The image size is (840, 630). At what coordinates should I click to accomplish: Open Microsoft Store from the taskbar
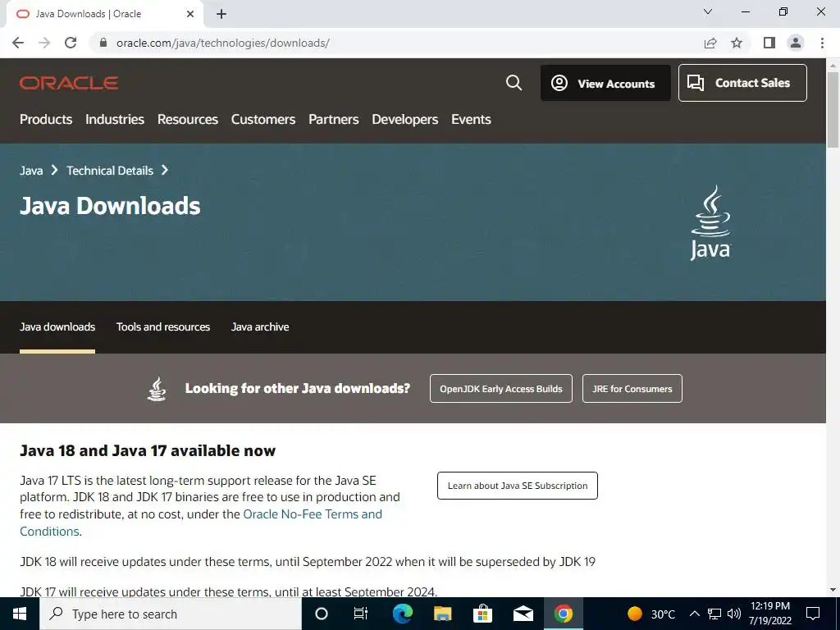[482, 614]
